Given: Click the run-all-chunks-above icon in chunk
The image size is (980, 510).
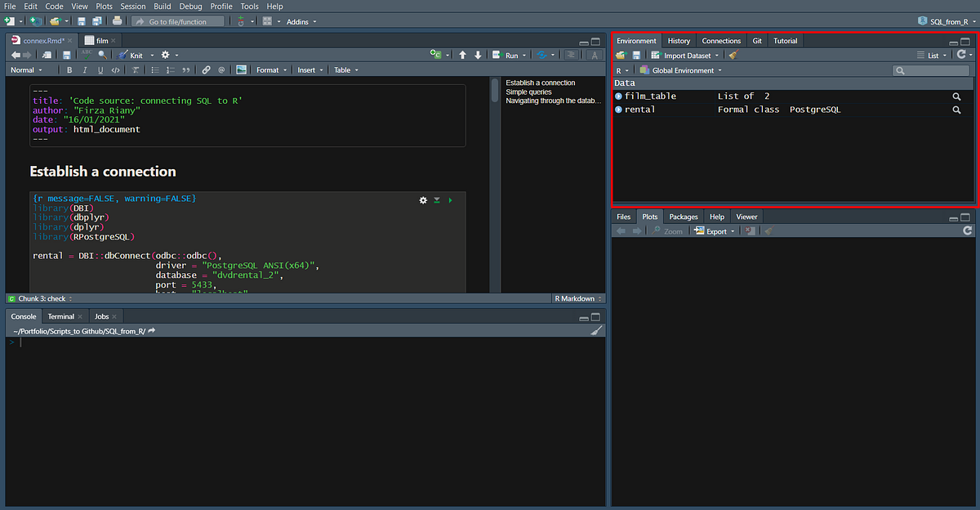Looking at the screenshot, I should tap(436, 199).
